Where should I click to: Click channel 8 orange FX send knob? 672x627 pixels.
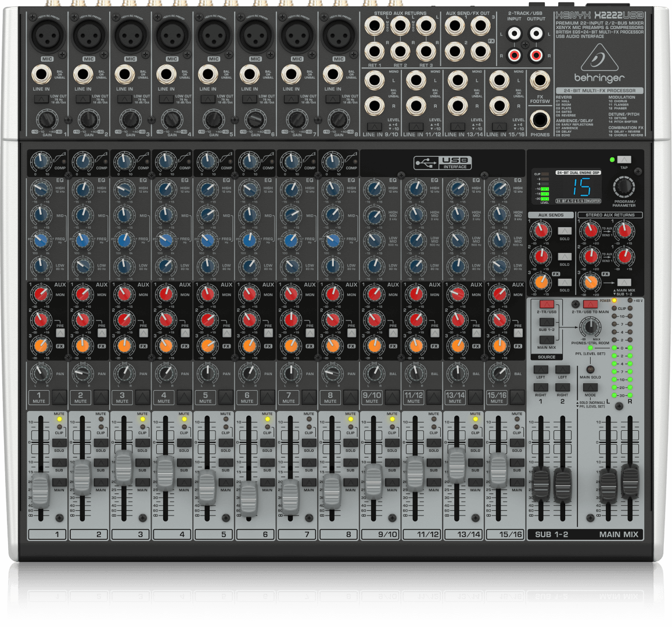tap(332, 345)
